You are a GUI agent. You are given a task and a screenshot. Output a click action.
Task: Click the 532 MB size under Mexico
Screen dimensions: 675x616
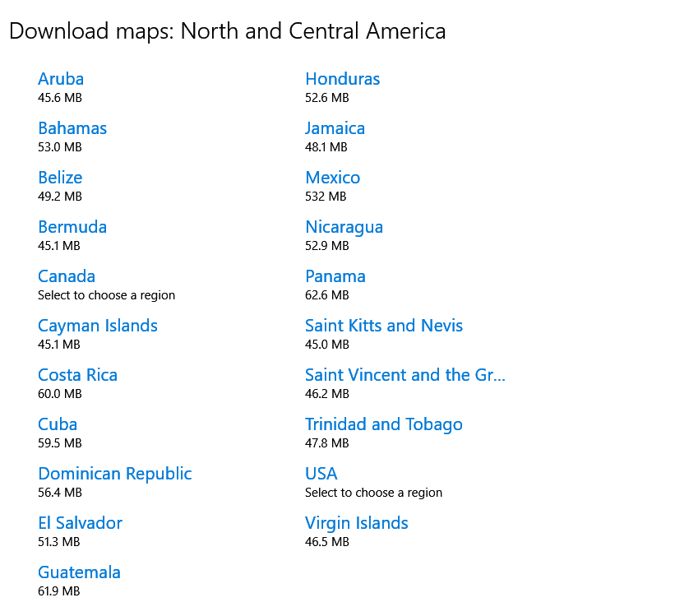(x=326, y=197)
